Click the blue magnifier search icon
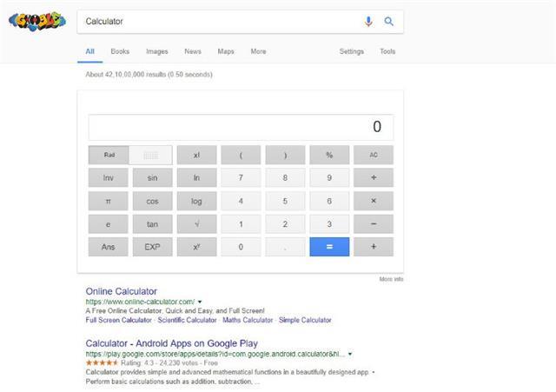Screen dimensions: 556x392 tap(388, 21)
